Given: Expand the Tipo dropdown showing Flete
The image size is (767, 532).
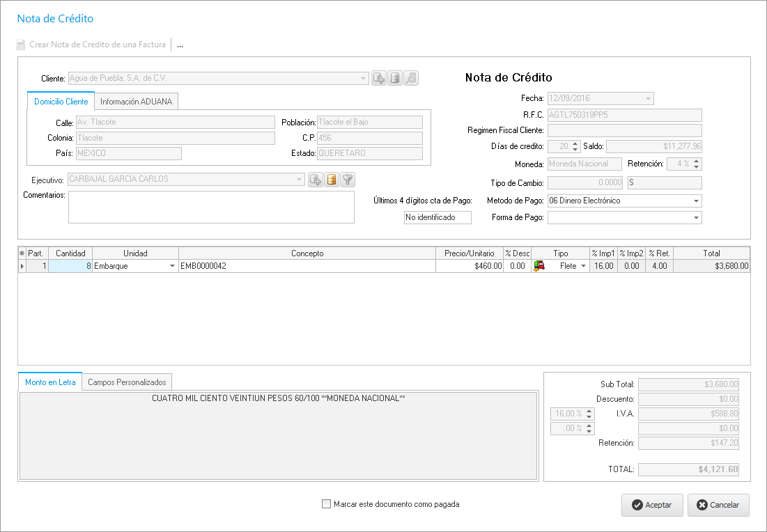Looking at the screenshot, I should pyautogui.click(x=583, y=266).
